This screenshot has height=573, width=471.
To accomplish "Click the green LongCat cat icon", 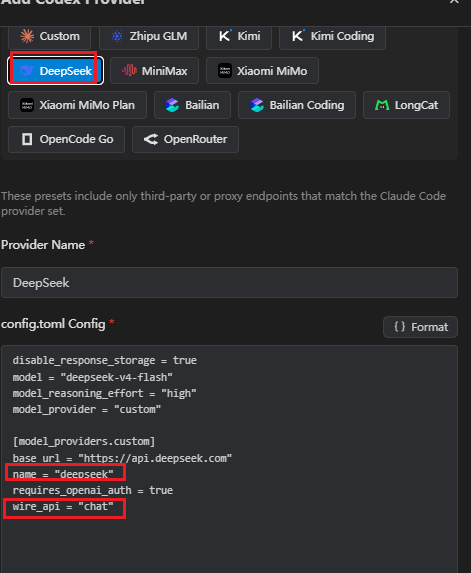I will pos(382,106).
